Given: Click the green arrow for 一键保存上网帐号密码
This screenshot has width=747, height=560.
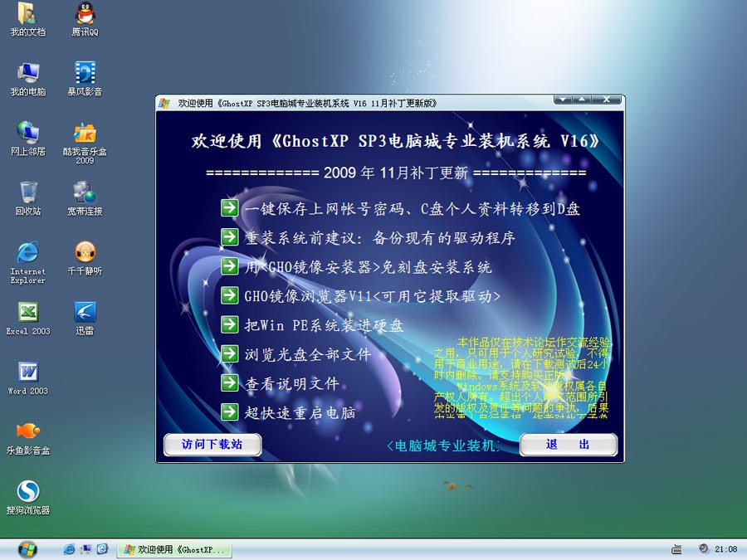Looking at the screenshot, I should pyautogui.click(x=229, y=207).
